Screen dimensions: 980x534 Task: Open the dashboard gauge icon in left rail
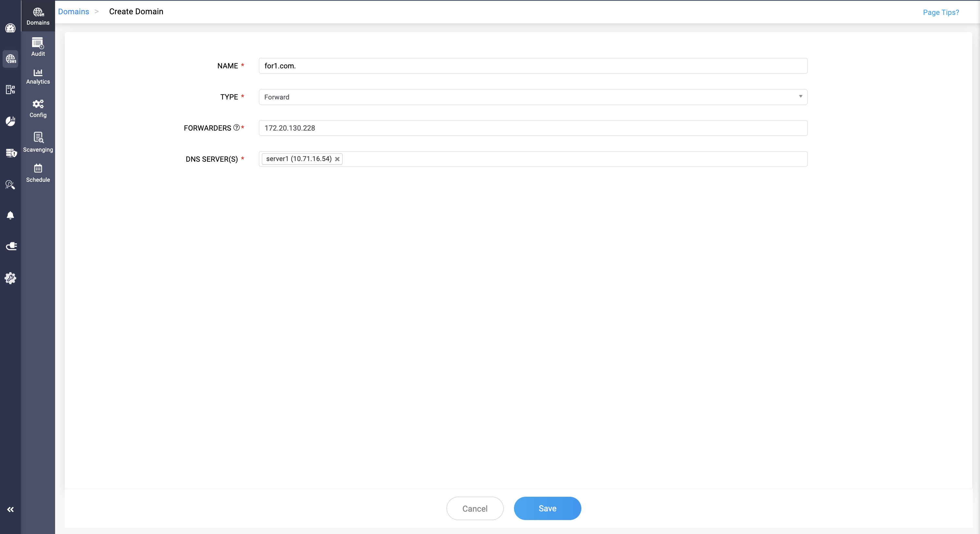click(x=10, y=28)
